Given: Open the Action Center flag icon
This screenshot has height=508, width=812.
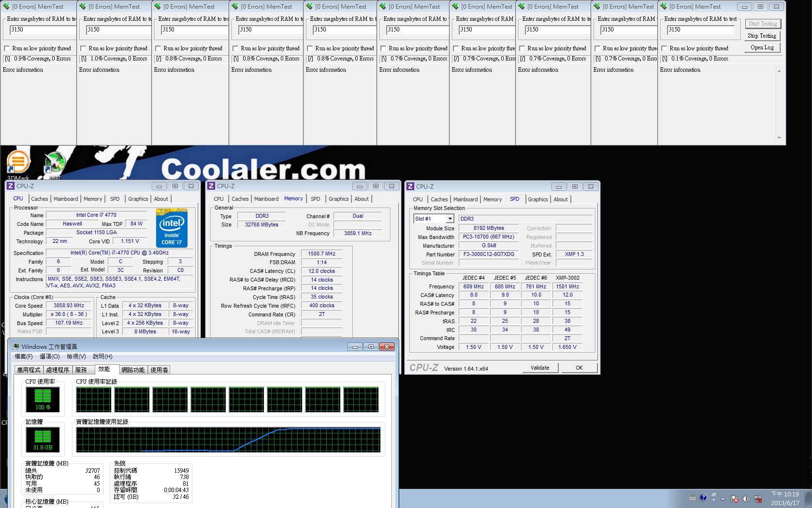Looking at the screenshot, I should point(735,499).
